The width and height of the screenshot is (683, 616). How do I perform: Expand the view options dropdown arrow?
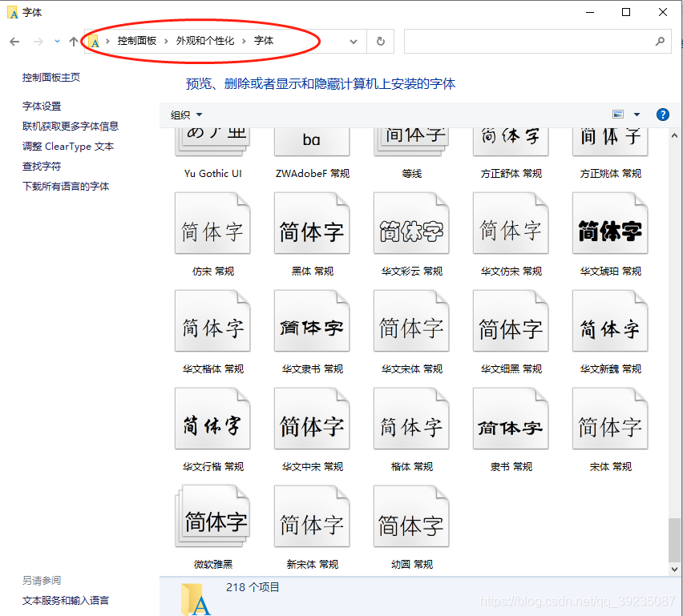[637, 115]
